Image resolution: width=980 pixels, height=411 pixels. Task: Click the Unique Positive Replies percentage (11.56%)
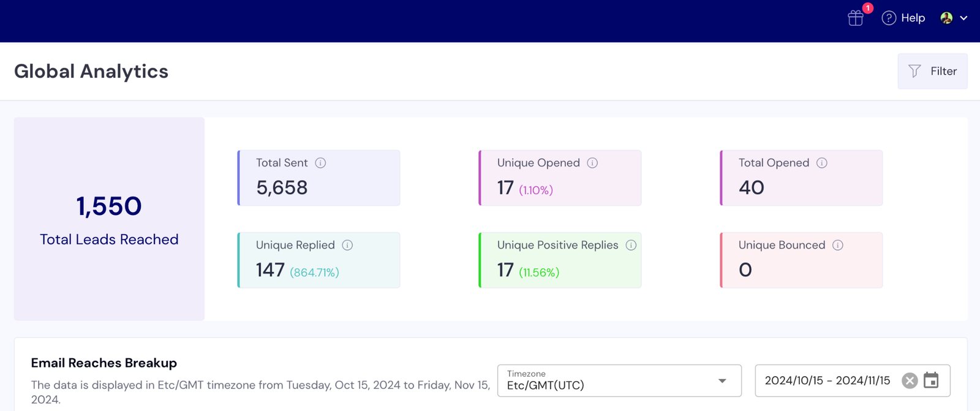(x=539, y=273)
